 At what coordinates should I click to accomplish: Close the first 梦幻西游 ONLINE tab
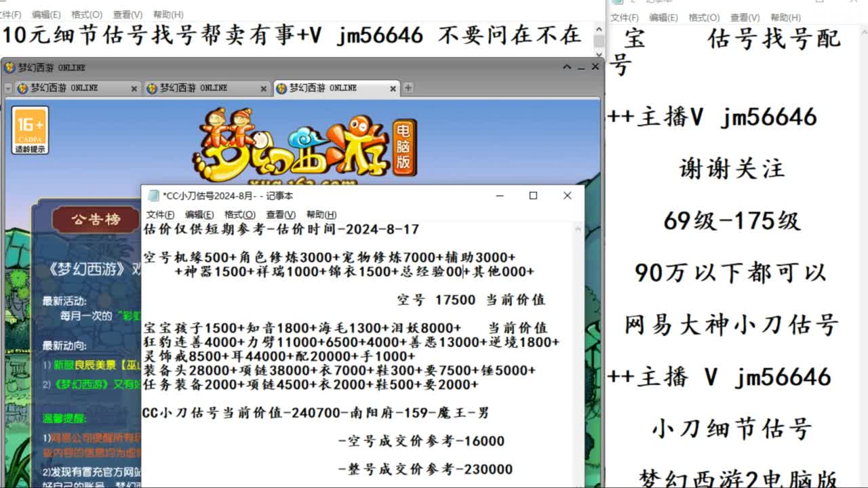click(134, 89)
